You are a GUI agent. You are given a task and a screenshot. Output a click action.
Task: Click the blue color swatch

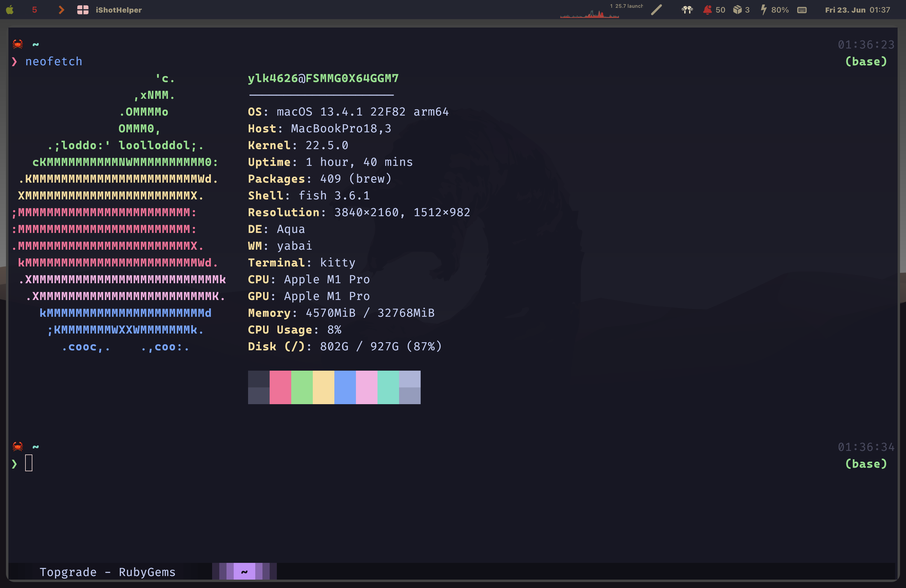(345, 387)
